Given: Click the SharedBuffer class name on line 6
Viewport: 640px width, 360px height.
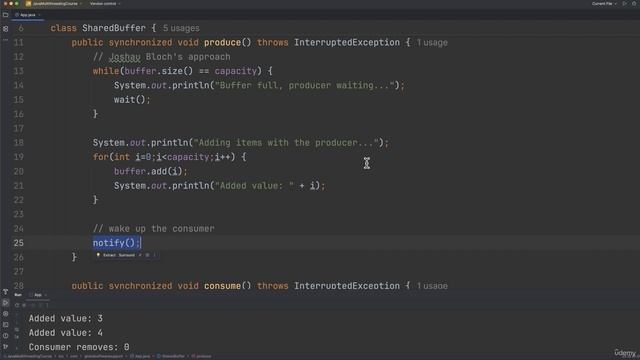Looking at the screenshot, I should point(114,28).
